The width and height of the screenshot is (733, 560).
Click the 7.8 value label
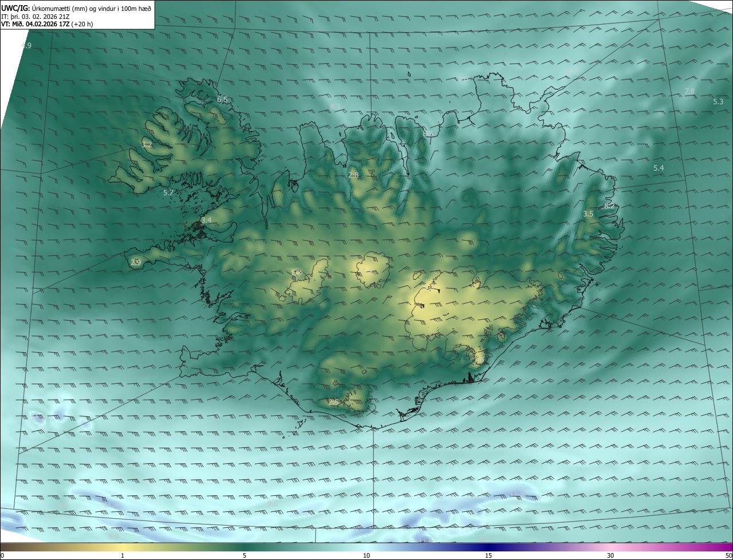(x=689, y=92)
